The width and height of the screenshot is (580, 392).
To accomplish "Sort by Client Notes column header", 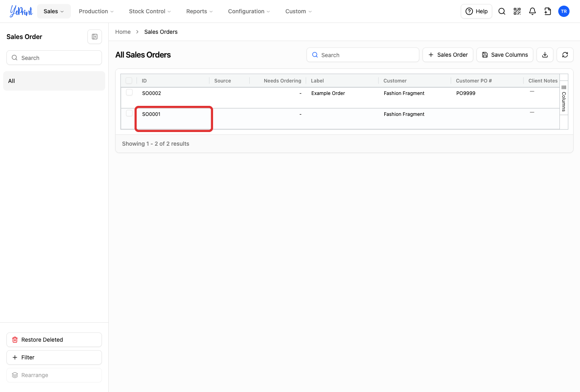I will coord(543,81).
